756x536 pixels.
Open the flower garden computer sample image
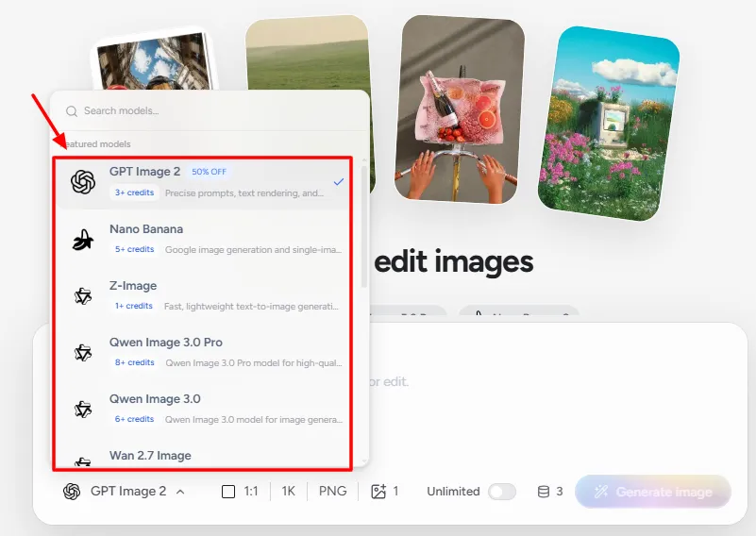point(609,124)
